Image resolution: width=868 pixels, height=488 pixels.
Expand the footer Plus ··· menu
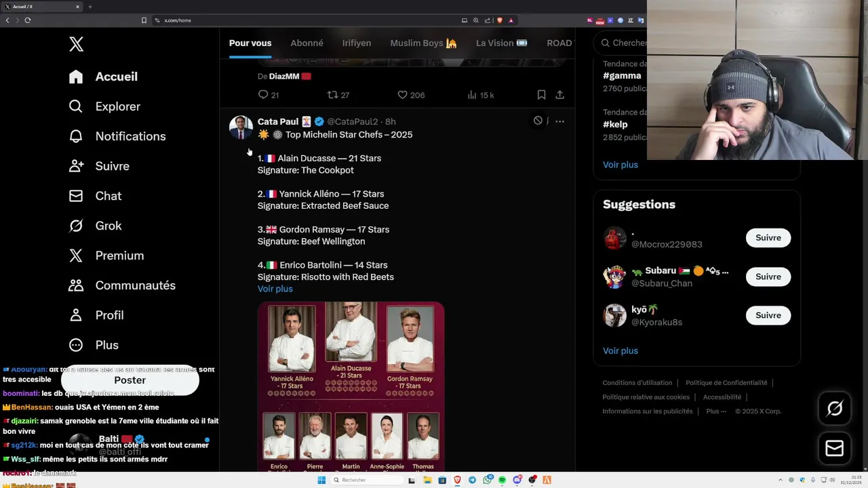(716, 411)
